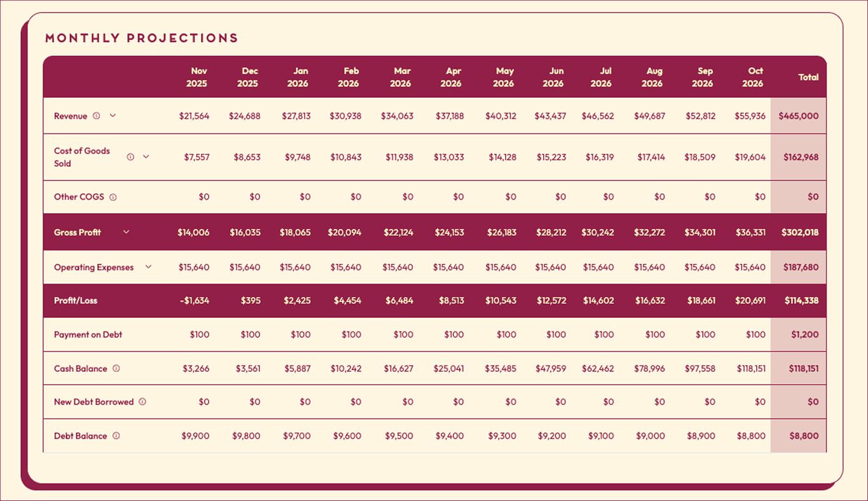This screenshot has width=868, height=501.
Task: Click the Cash Balance info icon
Action: click(x=116, y=369)
